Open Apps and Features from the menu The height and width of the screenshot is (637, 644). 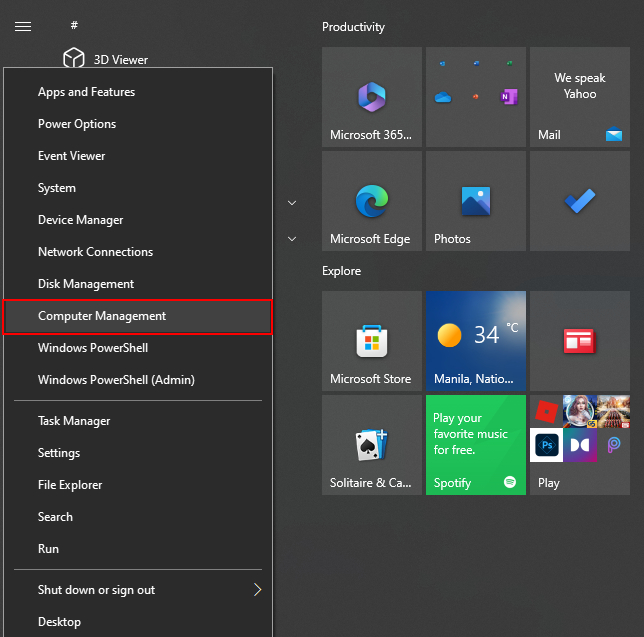[138, 92]
